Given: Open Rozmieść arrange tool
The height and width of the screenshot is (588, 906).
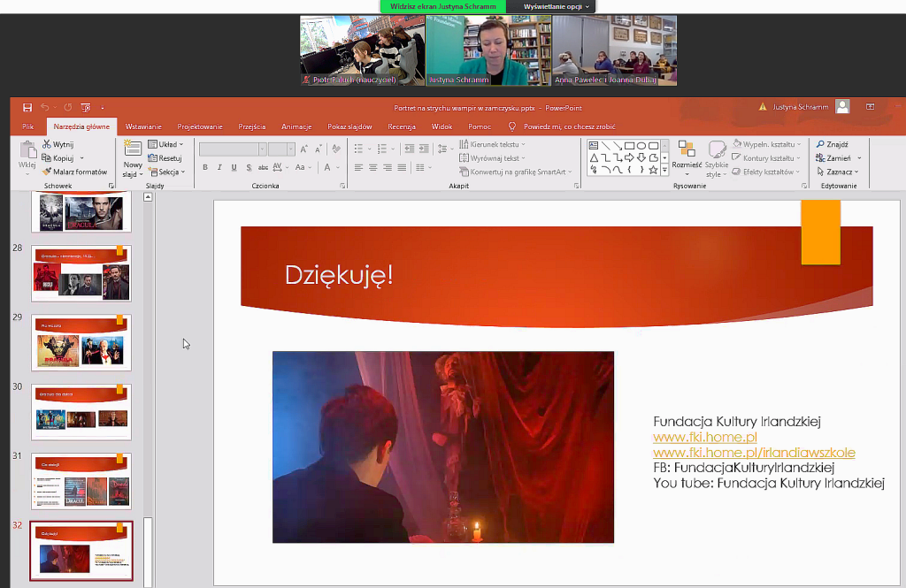Looking at the screenshot, I should [x=687, y=149].
